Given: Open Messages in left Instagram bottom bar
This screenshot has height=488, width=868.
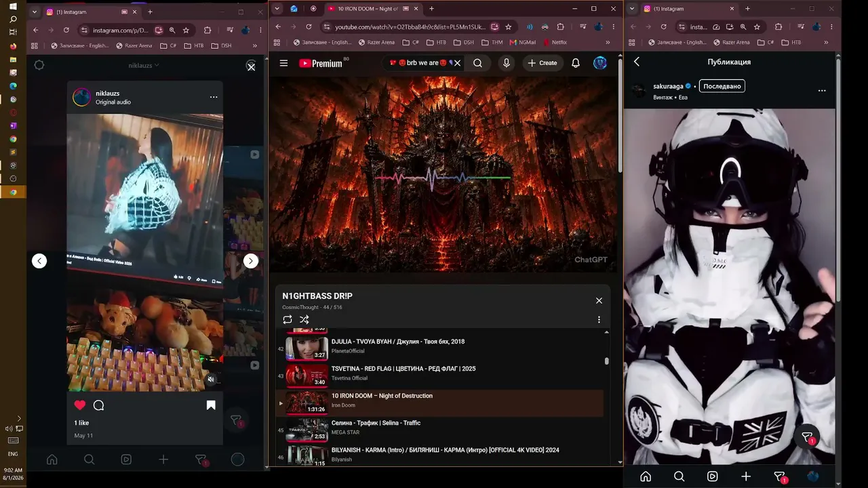Looking at the screenshot, I should coord(201,460).
